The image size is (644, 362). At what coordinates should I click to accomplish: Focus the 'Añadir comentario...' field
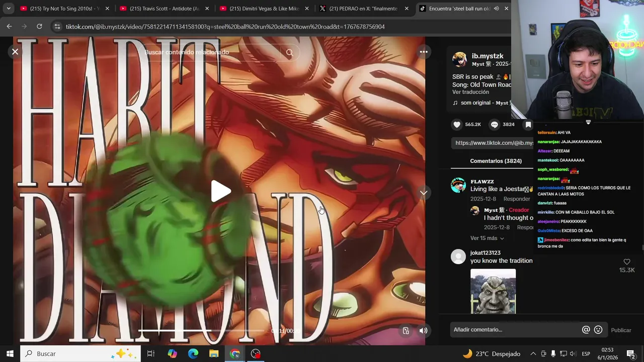point(514,330)
